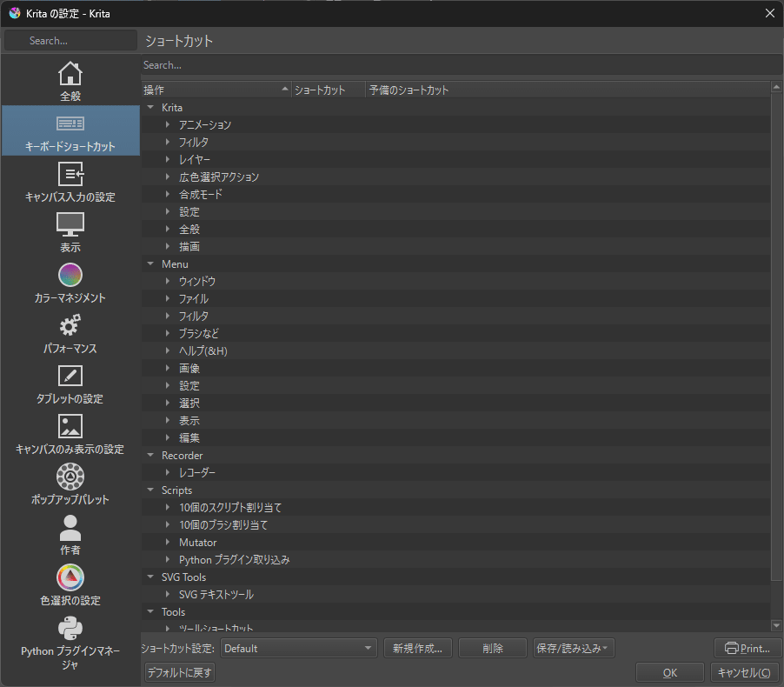Select 色選択の設定 in the sidebar

70,584
